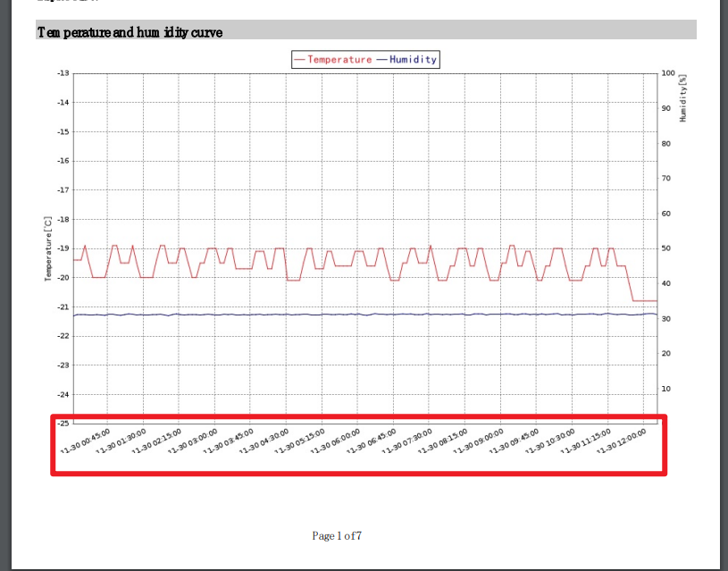Click the Temperature[°C] vertical axis title

tap(49, 248)
